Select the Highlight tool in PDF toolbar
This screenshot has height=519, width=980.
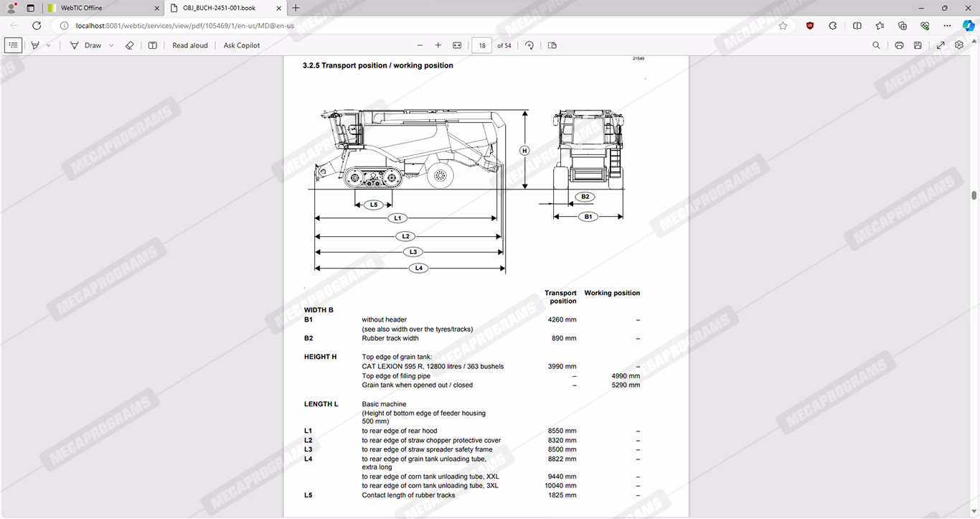35,45
